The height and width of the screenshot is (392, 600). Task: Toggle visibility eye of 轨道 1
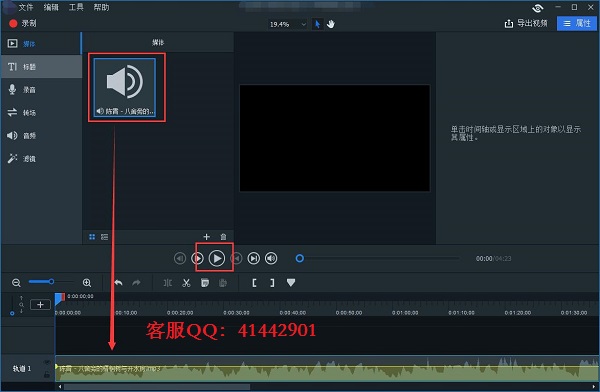pyautogui.click(x=47, y=362)
